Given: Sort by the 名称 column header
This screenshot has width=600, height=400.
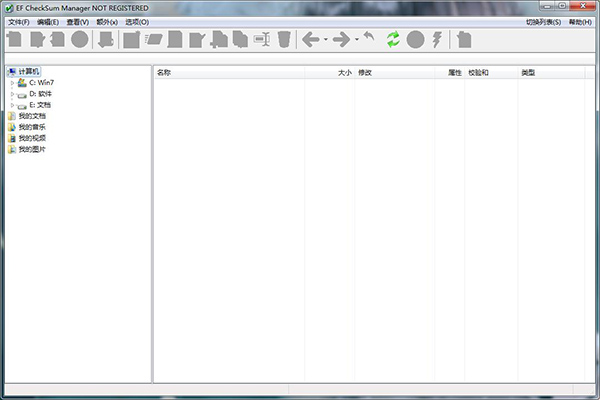Looking at the screenshot, I should point(229,73).
